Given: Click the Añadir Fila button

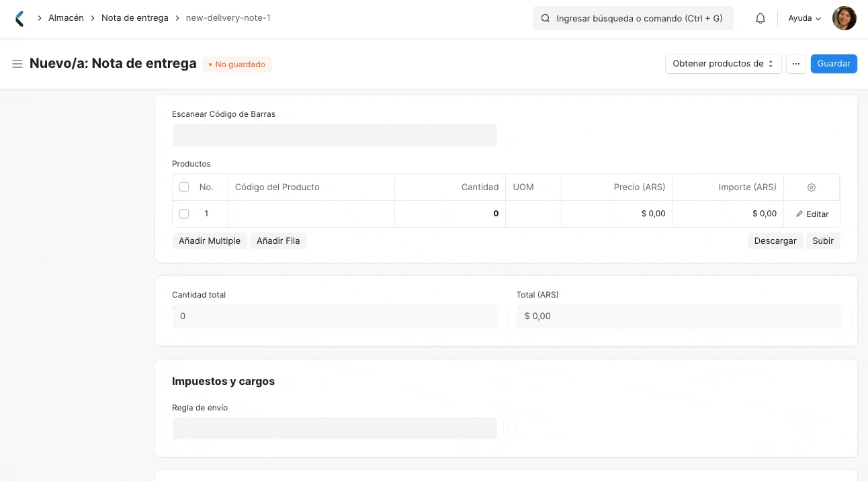Looking at the screenshot, I should [x=278, y=240].
